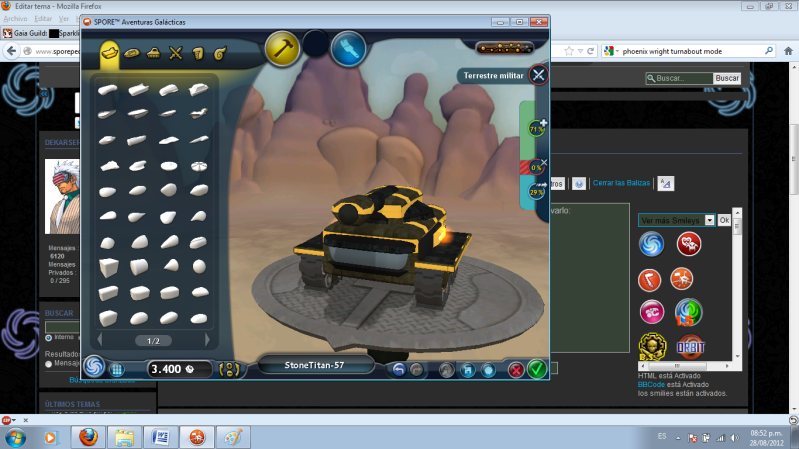Screen dimensions: 799x449
Task: Insert the orange creature smiley
Action: pos(681,279)
